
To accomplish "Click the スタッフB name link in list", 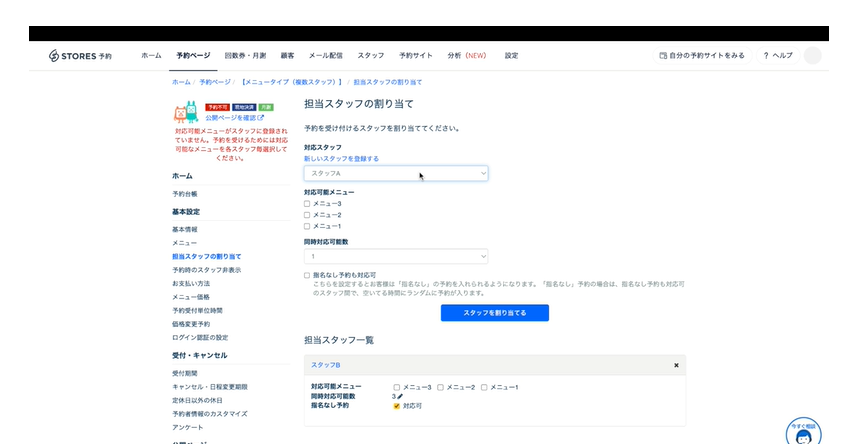I will tap(326, 365).
